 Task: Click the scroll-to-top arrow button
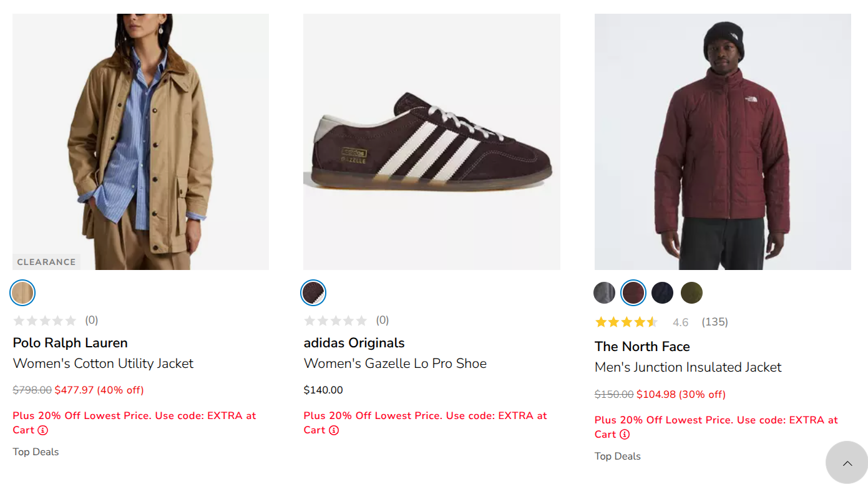pyautogui.click(x=847, y=463)
